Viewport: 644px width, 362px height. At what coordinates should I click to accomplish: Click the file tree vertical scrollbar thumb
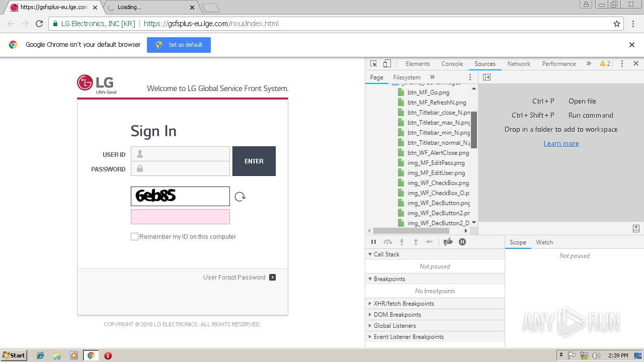click(x=474, y=129)
